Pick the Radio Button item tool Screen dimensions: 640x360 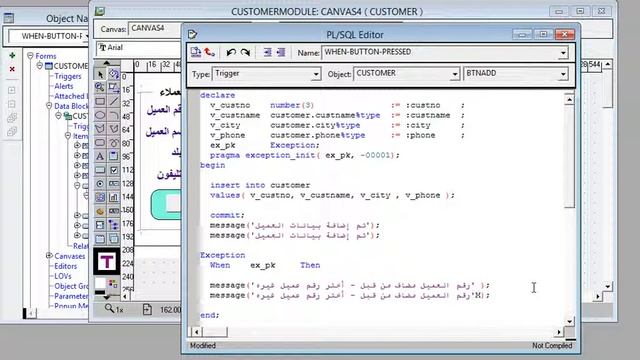[100, 184]
